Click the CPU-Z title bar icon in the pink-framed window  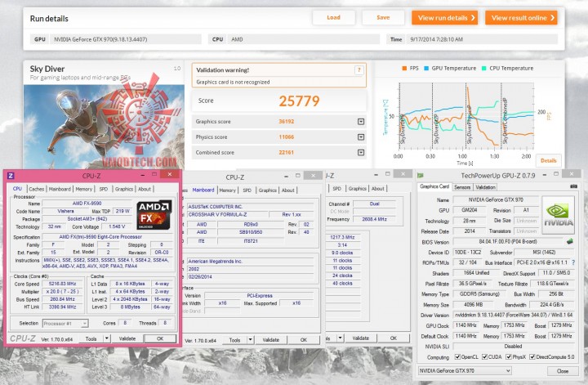11,175
